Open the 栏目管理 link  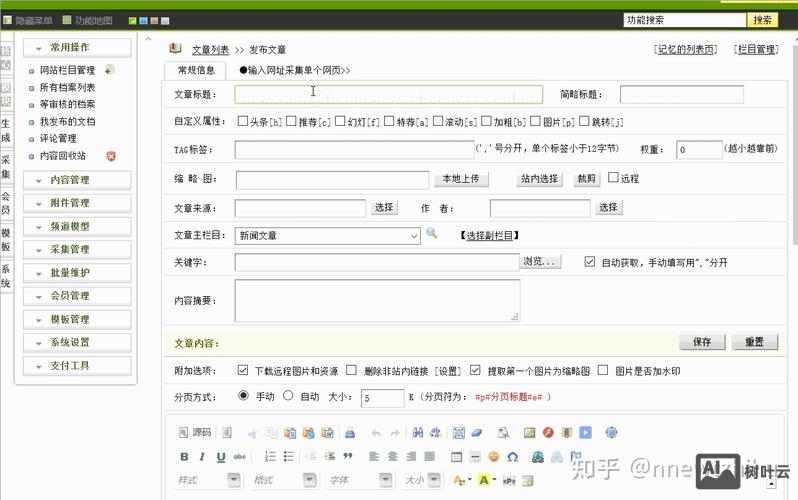point(756,49)
